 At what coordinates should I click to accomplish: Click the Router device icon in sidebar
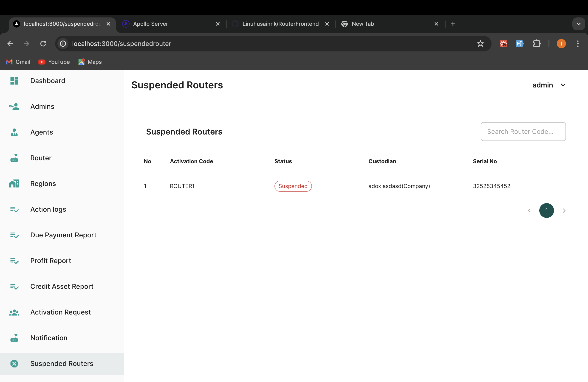point(14,158)
